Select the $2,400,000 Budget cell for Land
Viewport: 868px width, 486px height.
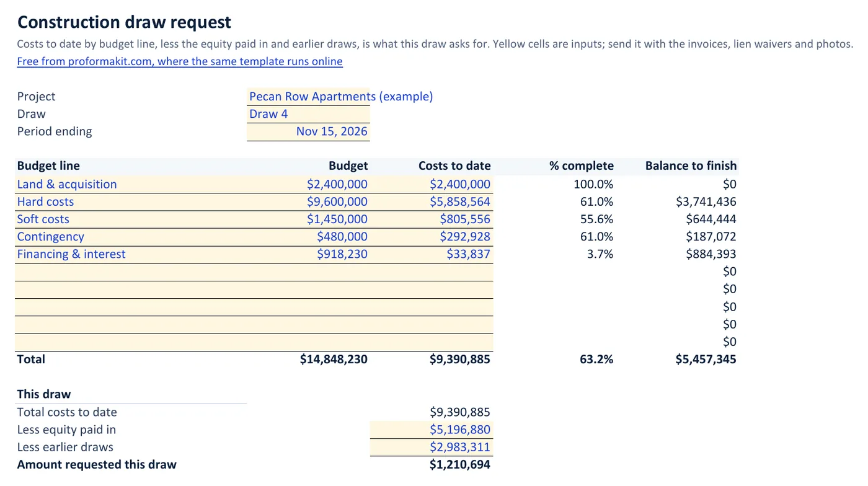point(308,184)
